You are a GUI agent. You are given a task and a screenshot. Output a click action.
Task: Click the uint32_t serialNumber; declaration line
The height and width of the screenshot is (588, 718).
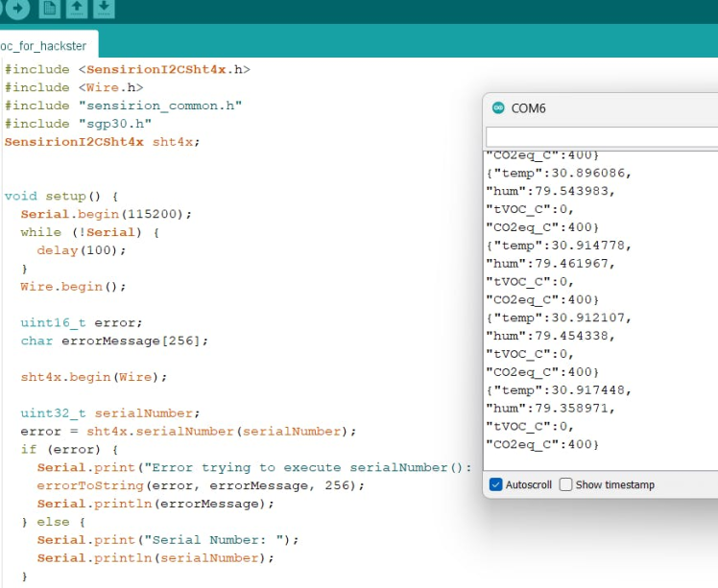click(109, 413)
